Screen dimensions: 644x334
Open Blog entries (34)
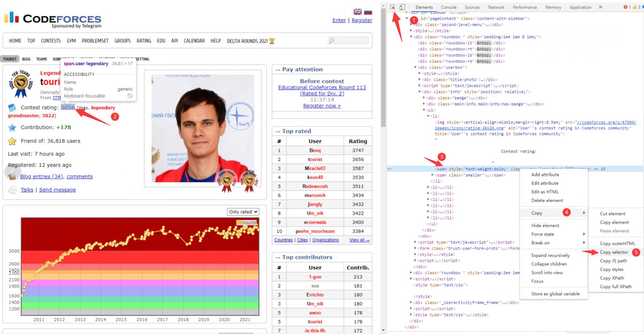tap(41, 176)
